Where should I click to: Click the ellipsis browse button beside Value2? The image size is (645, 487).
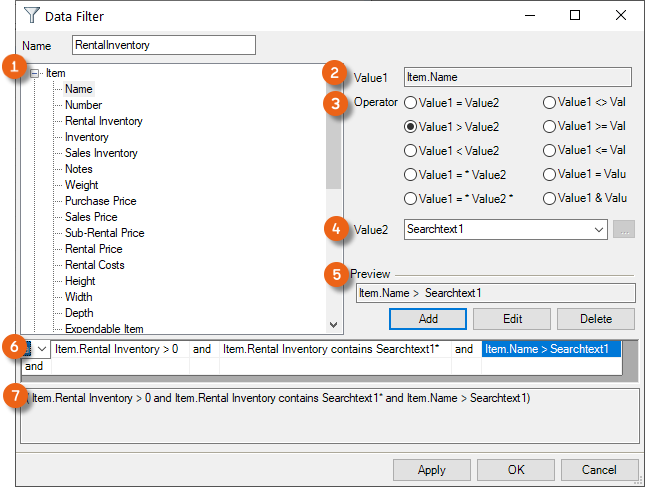[x=623, y=229]
